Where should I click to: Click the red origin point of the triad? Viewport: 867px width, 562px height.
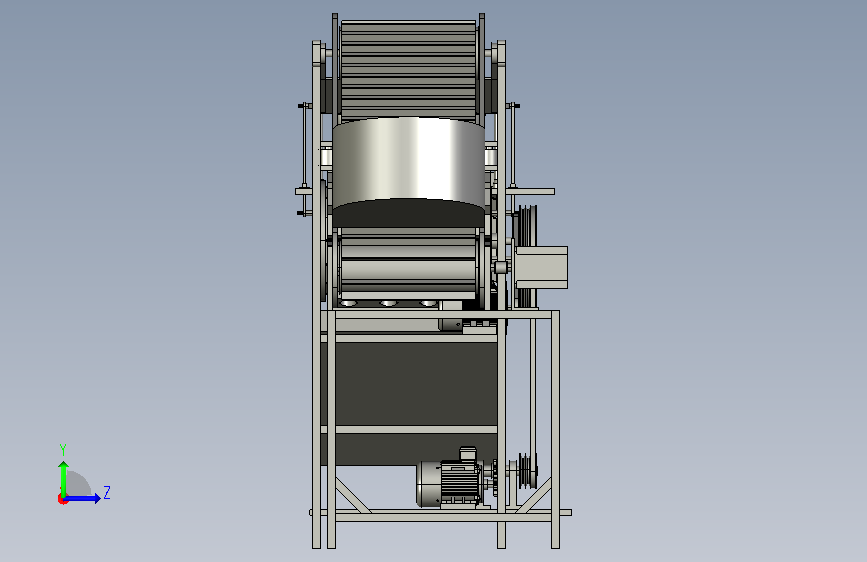tap(62, 499)
